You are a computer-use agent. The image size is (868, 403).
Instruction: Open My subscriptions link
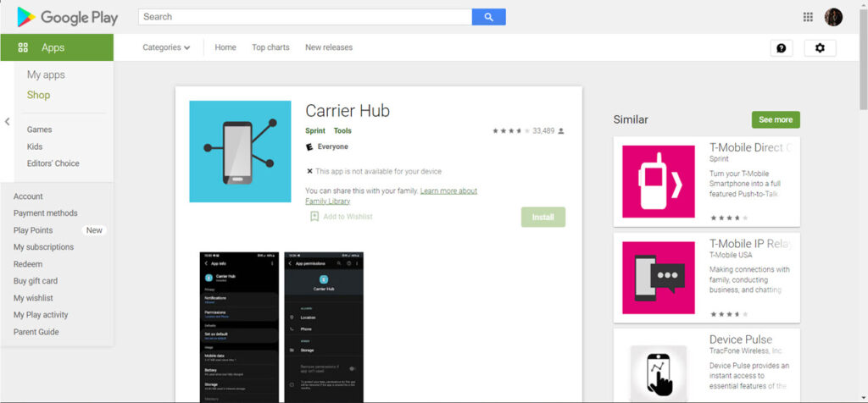coord(44,247)
